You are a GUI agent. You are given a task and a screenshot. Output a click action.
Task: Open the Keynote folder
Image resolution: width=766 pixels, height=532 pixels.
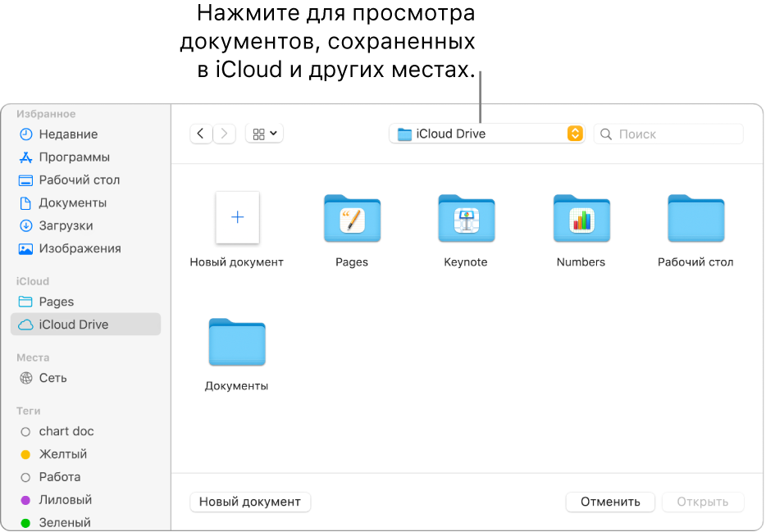(x=466, y=220)
